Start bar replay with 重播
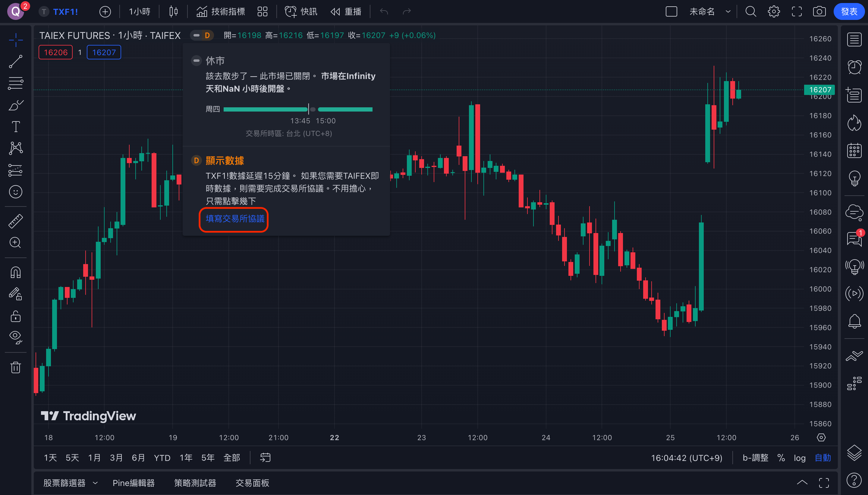Viewport: 868px width, 495px height. click(x=346, y=11)
